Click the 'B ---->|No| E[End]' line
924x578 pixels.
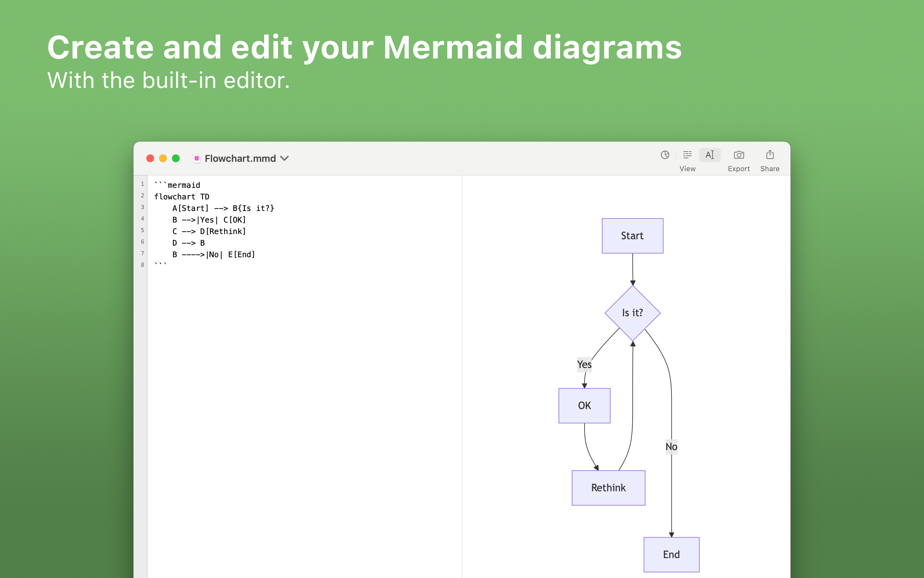click(214, 255)
